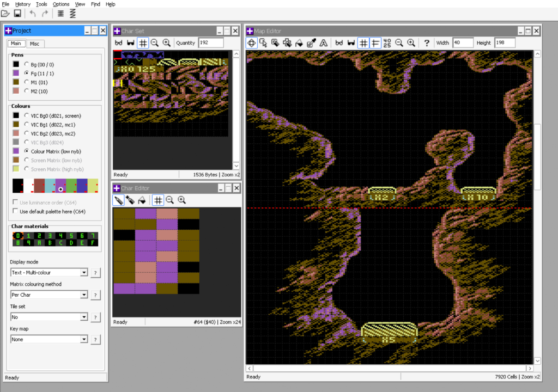Click the help button beside Display mode

(95, 272)
